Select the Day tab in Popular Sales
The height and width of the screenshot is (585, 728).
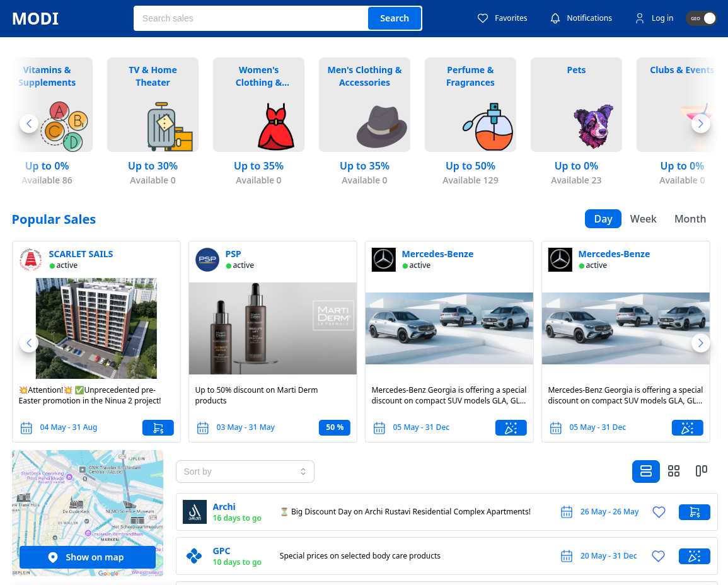pos(603,219)
